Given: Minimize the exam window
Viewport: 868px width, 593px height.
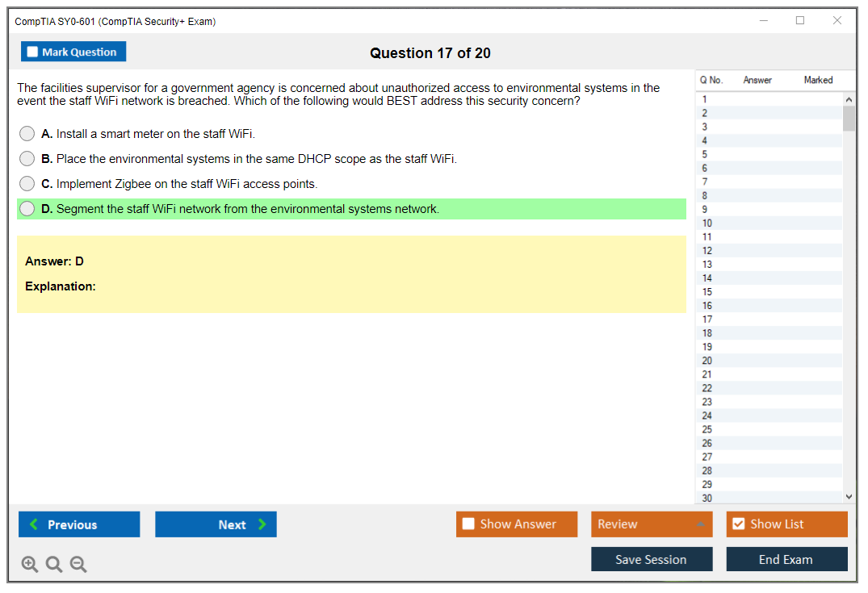Looking at the screenshot, I should click(x=764, y=21).
